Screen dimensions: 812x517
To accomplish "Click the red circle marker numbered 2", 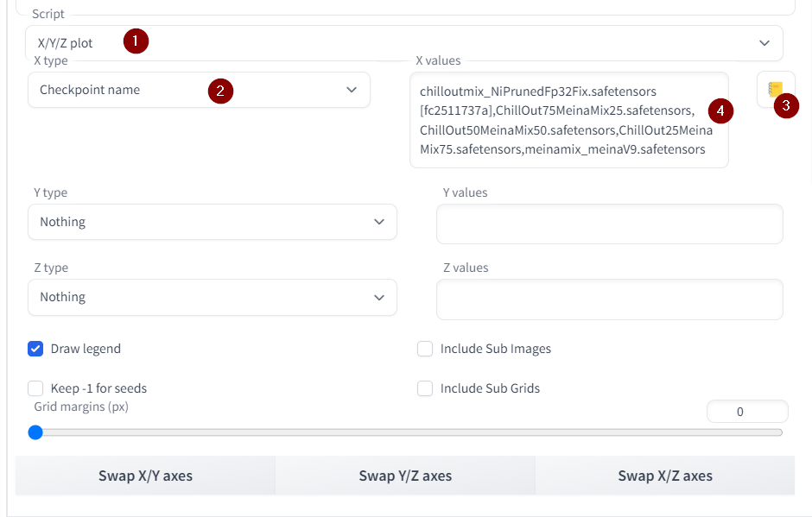I will coord(220,90).
